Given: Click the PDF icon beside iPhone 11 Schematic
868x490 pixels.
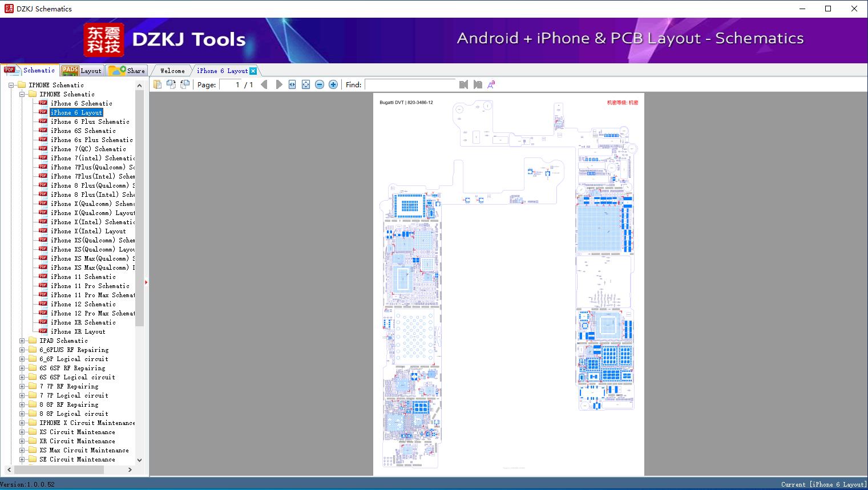Looking at the screenshot, I should click(x=43, y=277).
